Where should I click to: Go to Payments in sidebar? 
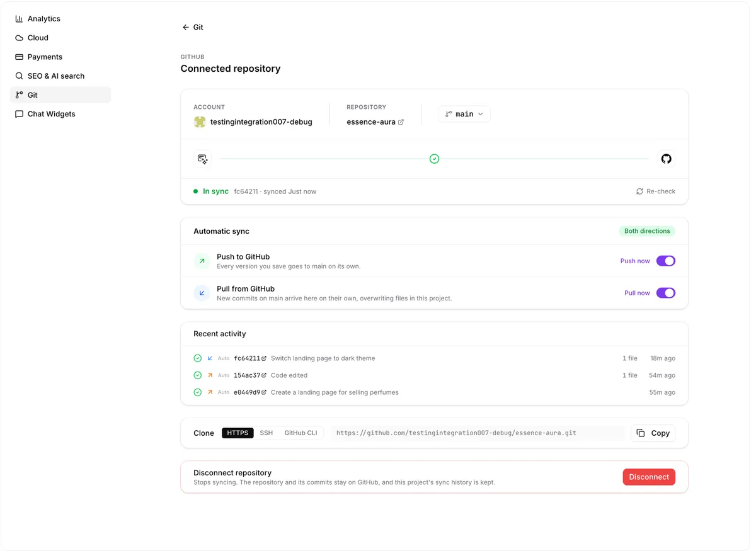60,57
